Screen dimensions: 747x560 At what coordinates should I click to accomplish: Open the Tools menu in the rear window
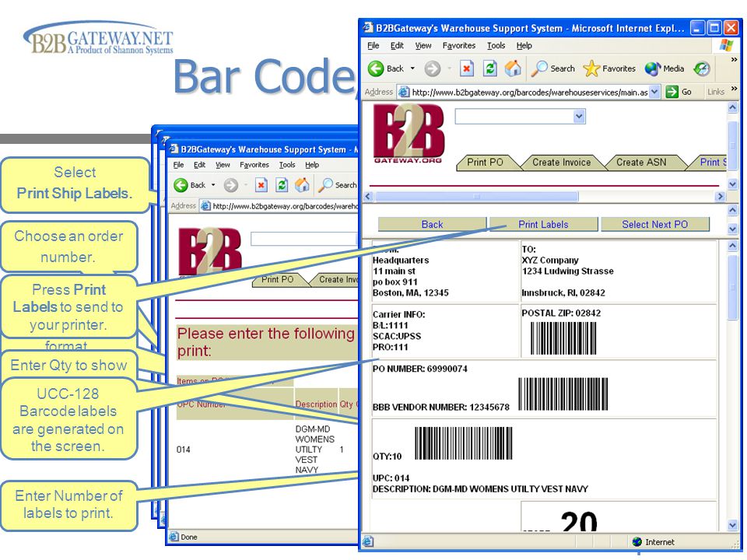(x=287, y=165)
